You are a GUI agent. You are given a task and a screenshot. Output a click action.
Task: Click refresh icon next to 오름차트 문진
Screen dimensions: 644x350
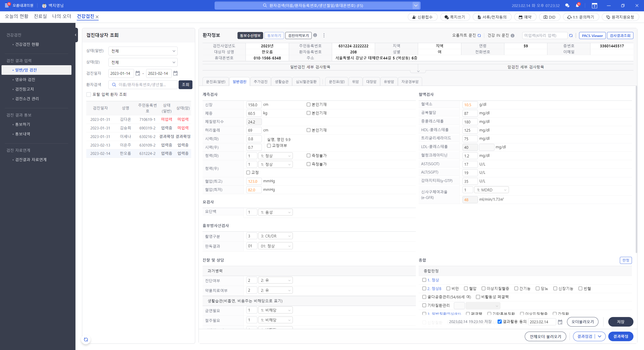point(479,36)
